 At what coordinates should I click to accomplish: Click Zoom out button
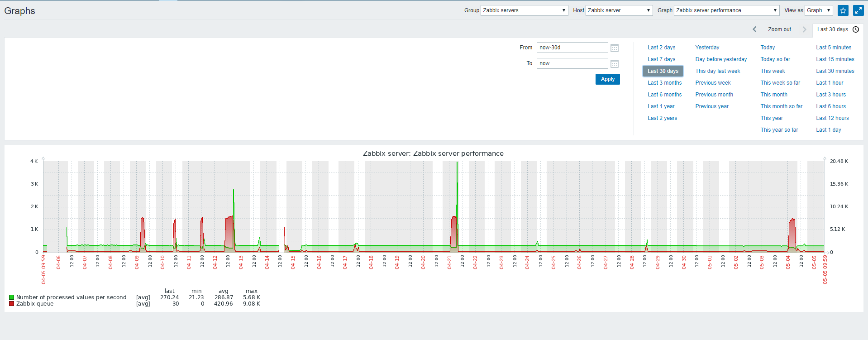point(779,29)
